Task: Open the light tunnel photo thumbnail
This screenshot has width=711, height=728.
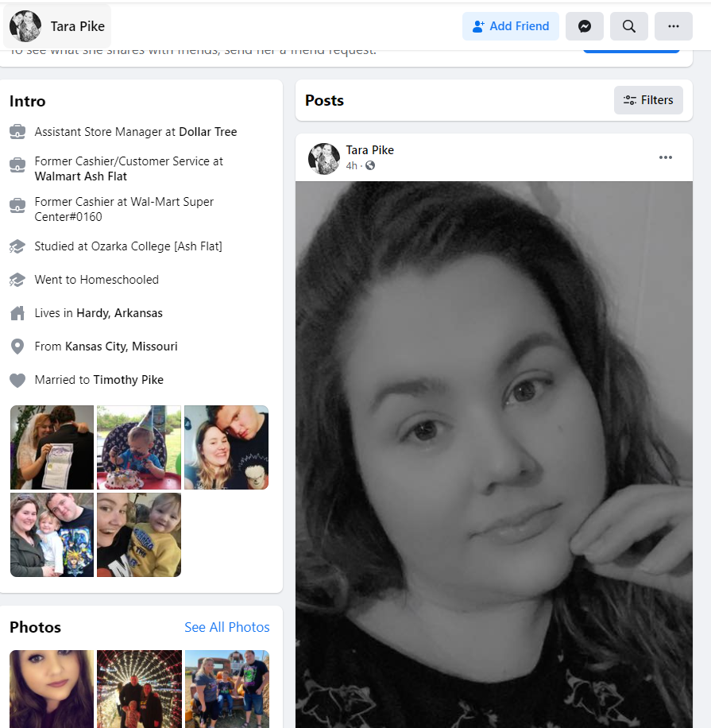Action: [139, 689]
